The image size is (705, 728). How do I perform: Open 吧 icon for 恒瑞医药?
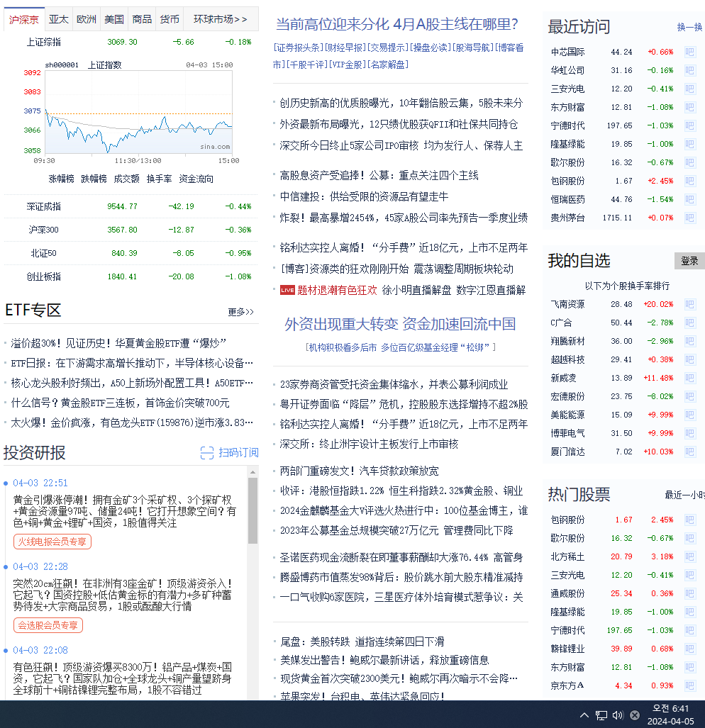[x=689, y=200]
